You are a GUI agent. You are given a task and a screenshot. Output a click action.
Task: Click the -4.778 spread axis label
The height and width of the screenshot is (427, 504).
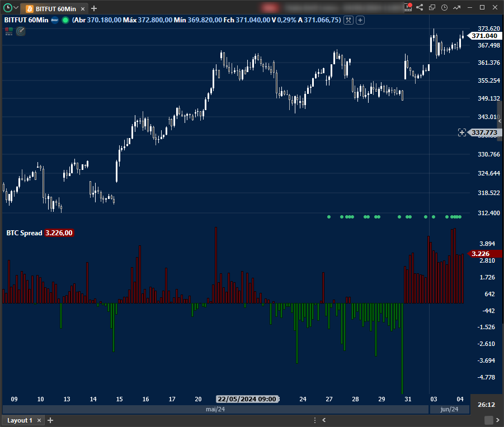click(x=486, y=377)
